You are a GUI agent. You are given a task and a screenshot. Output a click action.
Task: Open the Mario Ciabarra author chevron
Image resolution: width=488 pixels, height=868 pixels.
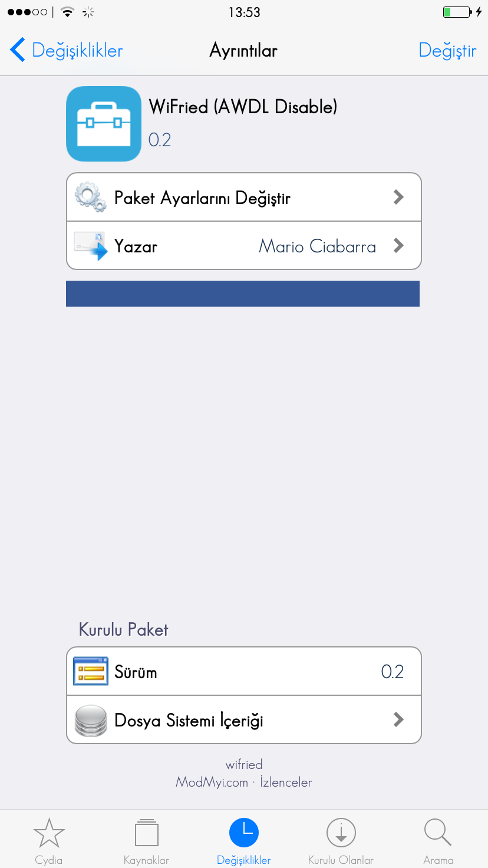(399, 245)
